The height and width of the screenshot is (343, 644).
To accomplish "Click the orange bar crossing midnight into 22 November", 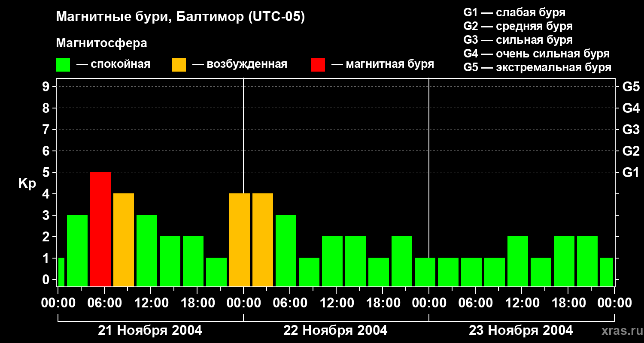I will pyautogui.click(x=240, y=240).
